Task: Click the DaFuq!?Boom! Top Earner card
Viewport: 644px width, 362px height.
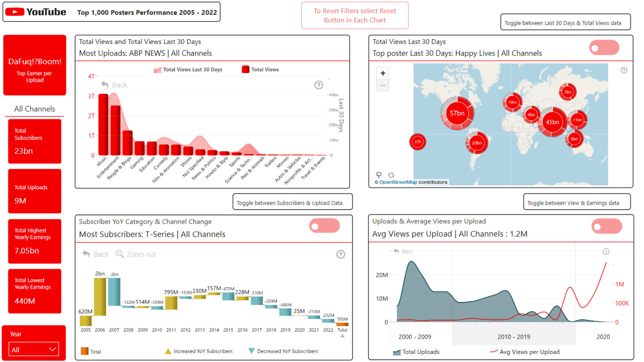Action: [x=35, y=65]
